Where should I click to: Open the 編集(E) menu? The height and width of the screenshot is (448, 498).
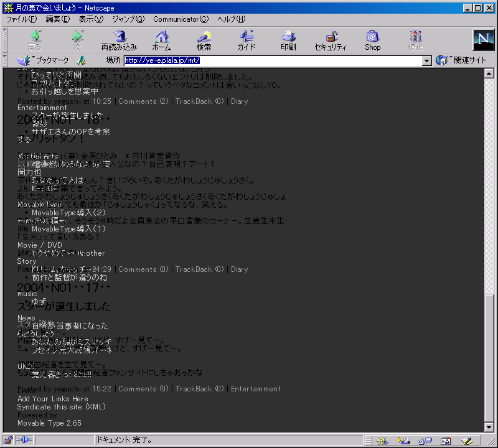(x=57, y=19)
